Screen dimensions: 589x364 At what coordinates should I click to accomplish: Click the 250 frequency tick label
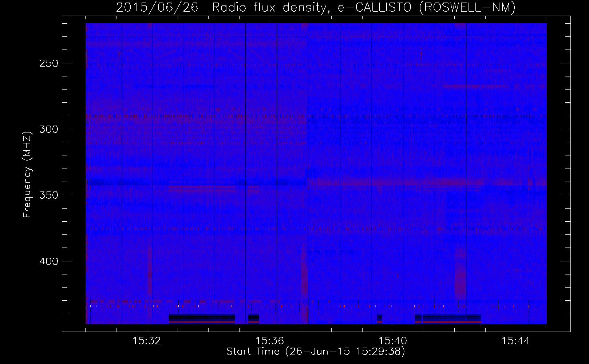click(x=48, y=63)
